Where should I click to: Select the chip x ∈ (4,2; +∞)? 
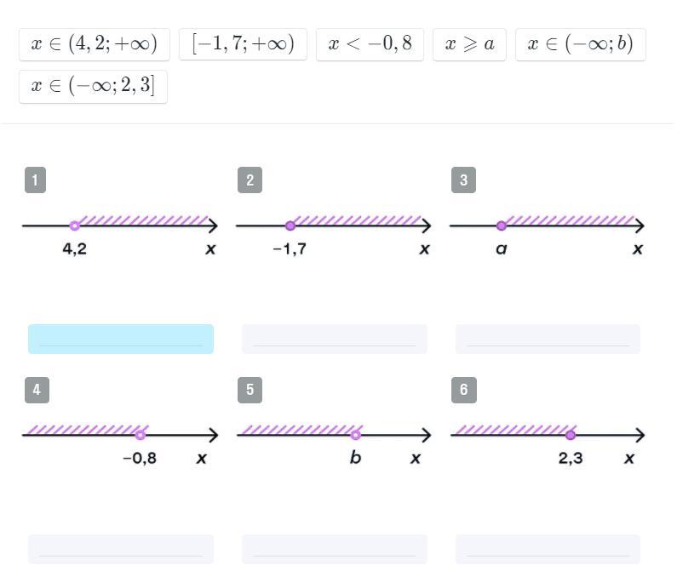pyautogui.click(x=95, y=44)
